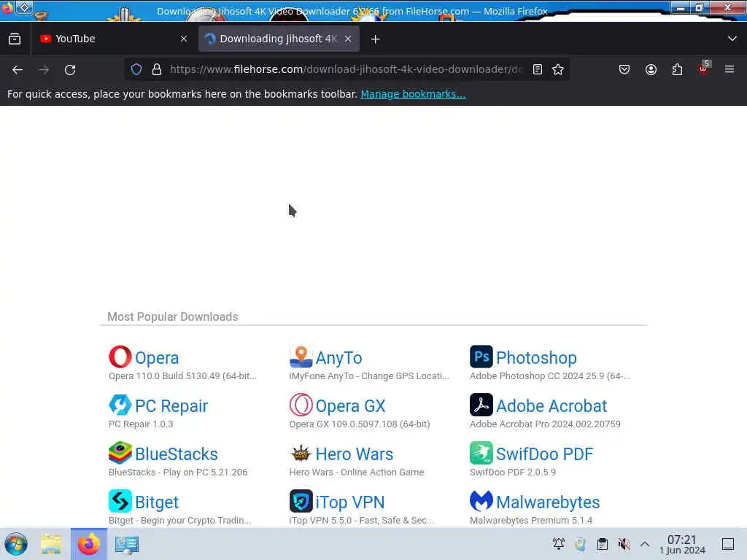This screenshot has height=560, width=747.
Task: Click the Photoshop Ps icon
Action: (481, 357)
